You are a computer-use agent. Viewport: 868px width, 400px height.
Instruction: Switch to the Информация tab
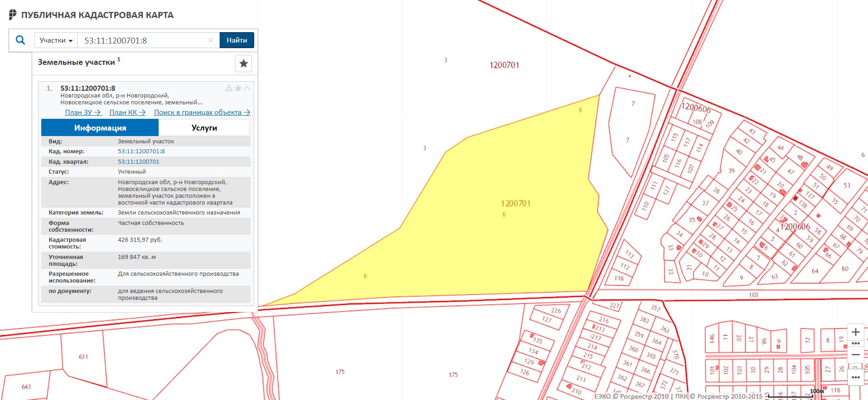pyautogui.click(x=100, y=128)
